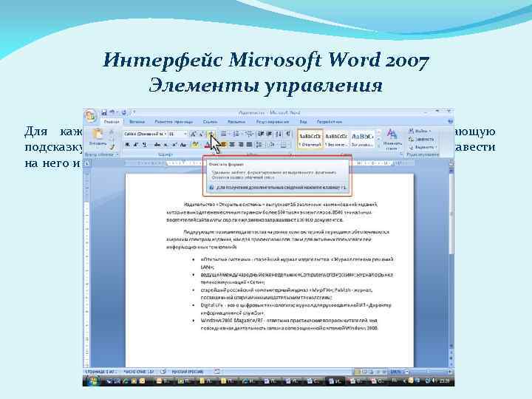This screenshot has height=399, width=532.
Task: Click the Bullets list icon
Action: [224, 134]
